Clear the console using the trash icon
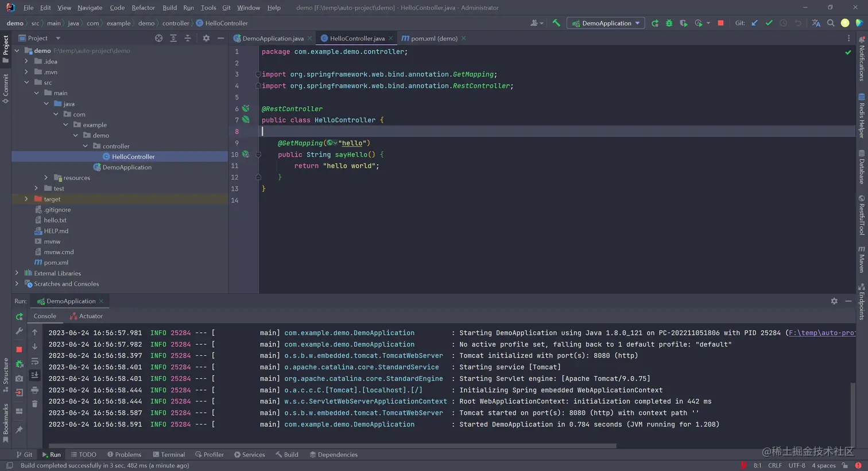Image resolution: width=868 pixels, height=471 pixels. pos(34,403)
